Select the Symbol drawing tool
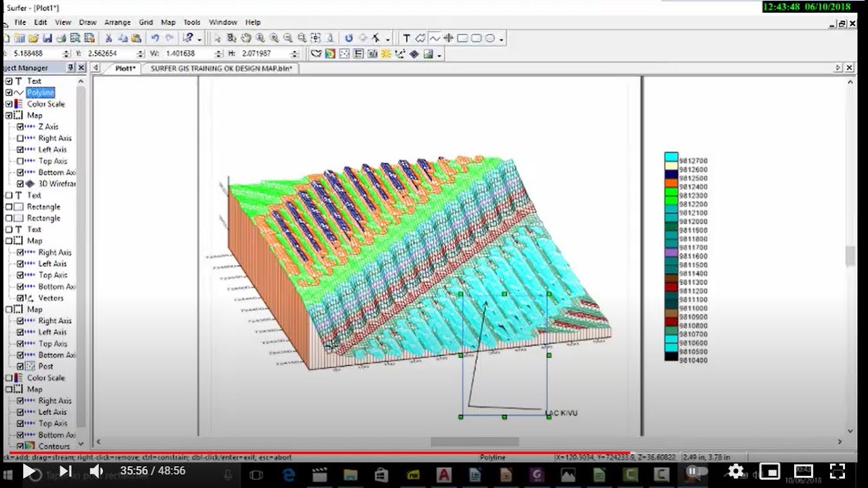 pos(449,39)
